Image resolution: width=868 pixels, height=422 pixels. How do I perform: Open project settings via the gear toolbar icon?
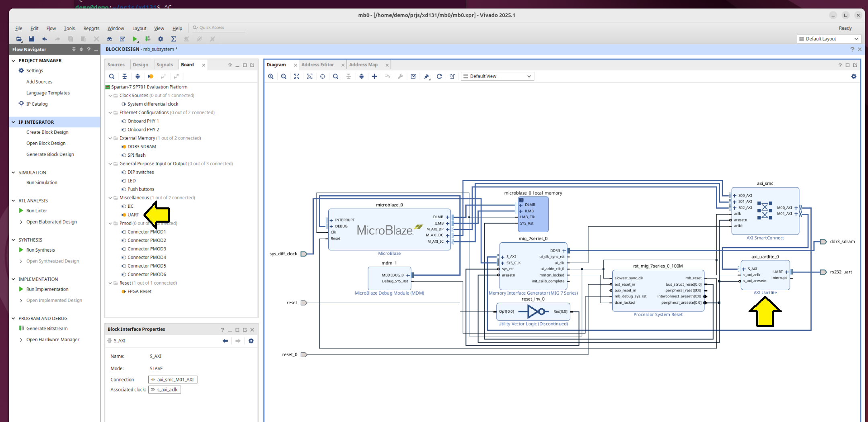point(160,39)
